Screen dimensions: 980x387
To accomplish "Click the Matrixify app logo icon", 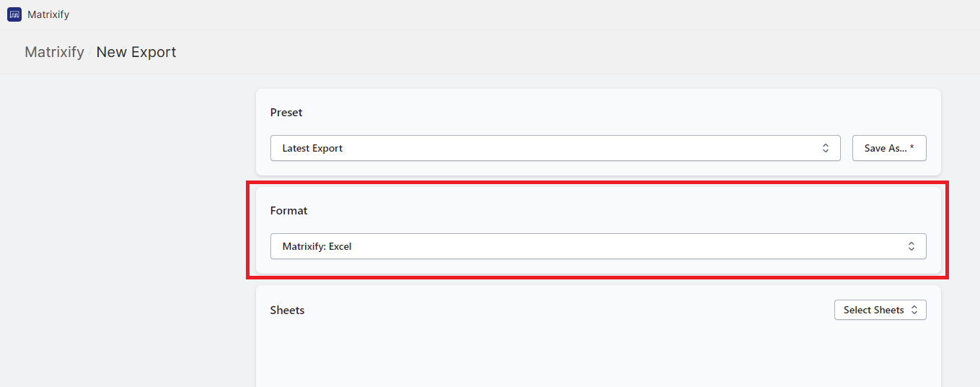I will pos(14,14).
